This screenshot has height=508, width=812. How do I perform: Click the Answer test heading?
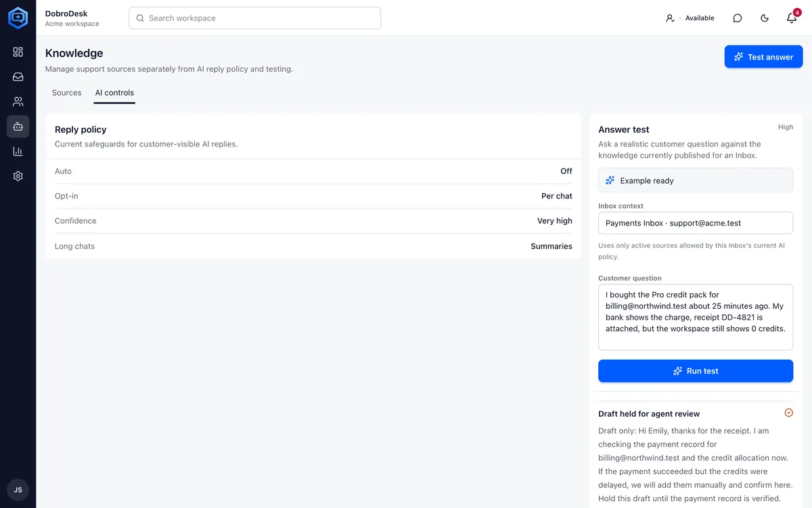624,129
